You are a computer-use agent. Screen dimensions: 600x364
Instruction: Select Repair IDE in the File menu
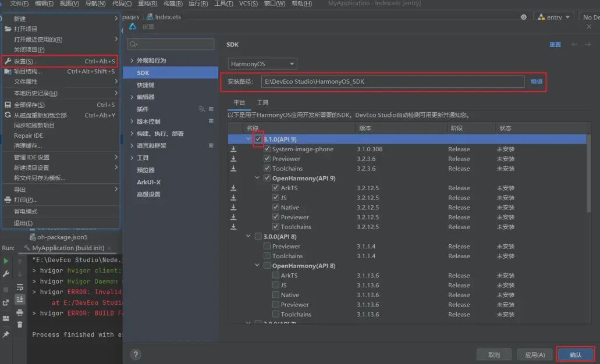(x=60, y=135)
